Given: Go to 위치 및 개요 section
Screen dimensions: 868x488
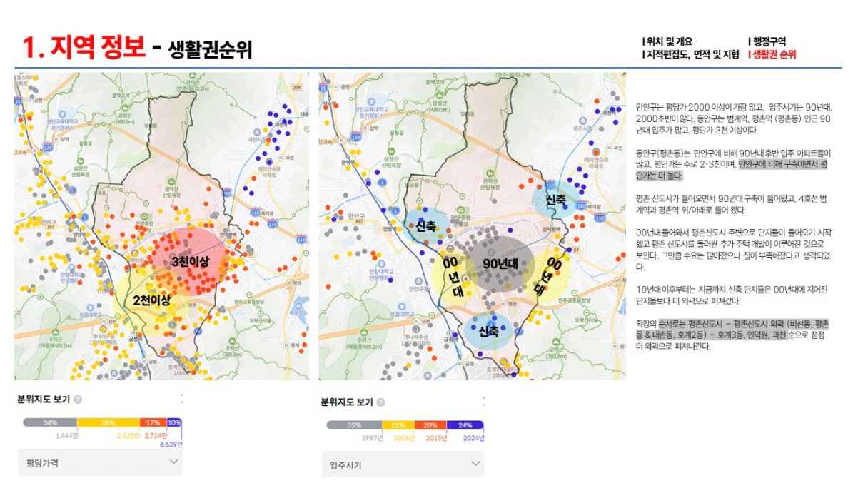Looking at the screenshot, I should point(667,41).
